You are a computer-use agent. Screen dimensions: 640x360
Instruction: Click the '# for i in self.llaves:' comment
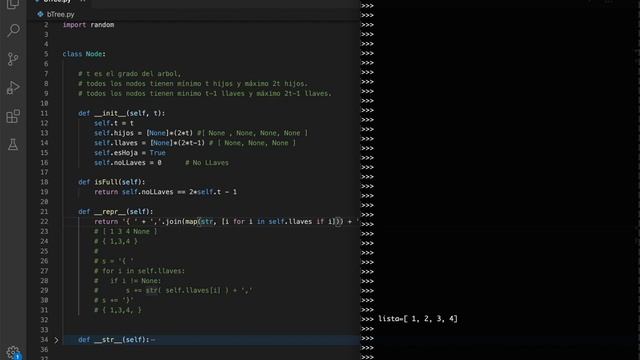point(139,271)
